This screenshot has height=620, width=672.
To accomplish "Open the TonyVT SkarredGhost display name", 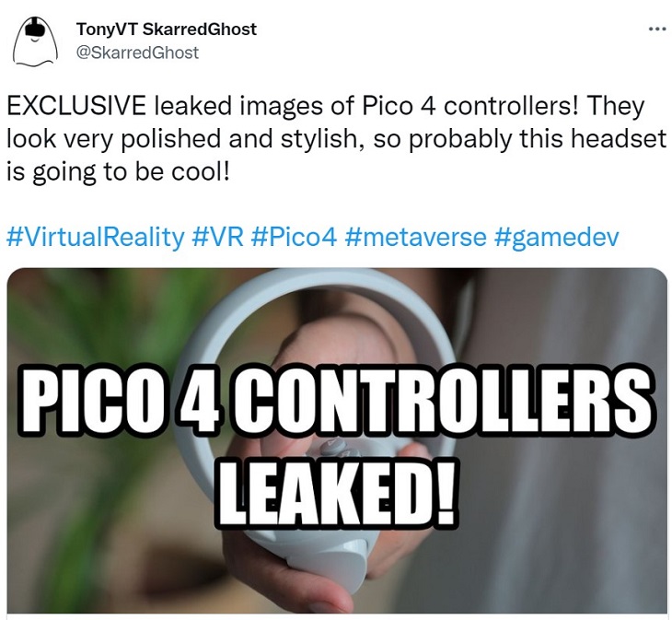I will click(167, 29).
